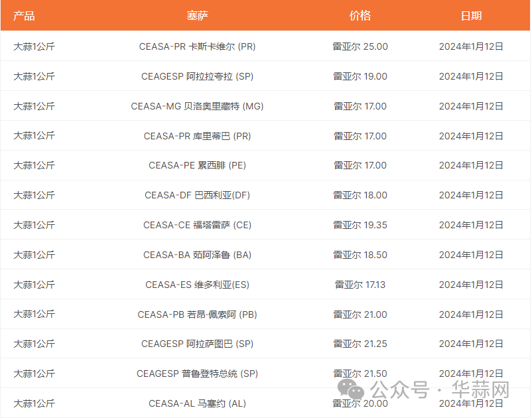
Task: Click price 雷亚尔 20.00
Action: pyautogui.click(x=360, y=403)
